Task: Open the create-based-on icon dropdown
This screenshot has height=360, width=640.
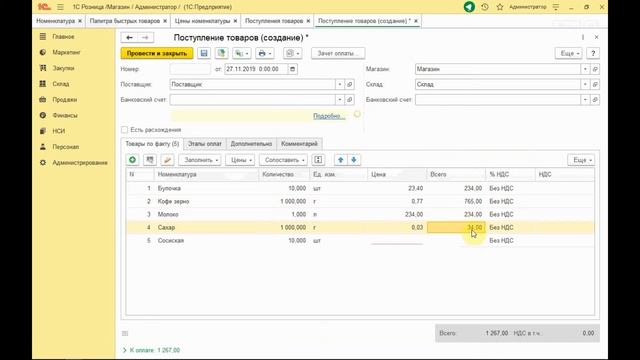Action: pyautogui.click(x=242, y=53)
